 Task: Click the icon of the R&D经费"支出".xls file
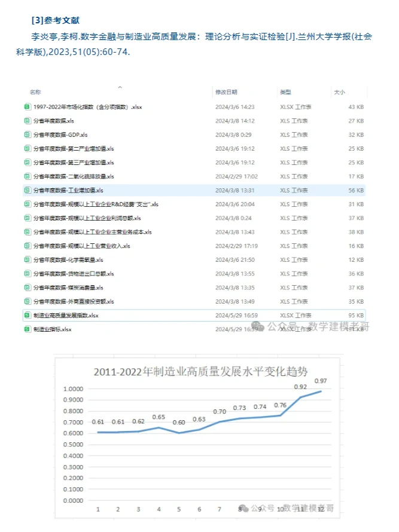(x=27, y=204)
